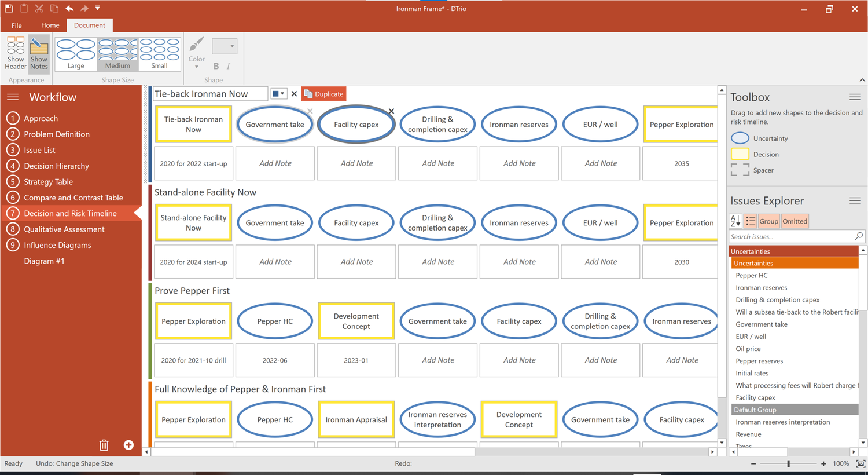Open the Decision Hierarchy step
The height and width of the screenshot is (475, 868).
(x=56, y=166)
